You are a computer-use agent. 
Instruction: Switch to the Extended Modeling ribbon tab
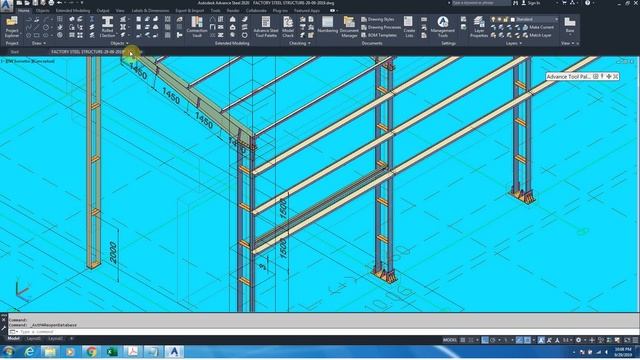(x=73, y=11)
